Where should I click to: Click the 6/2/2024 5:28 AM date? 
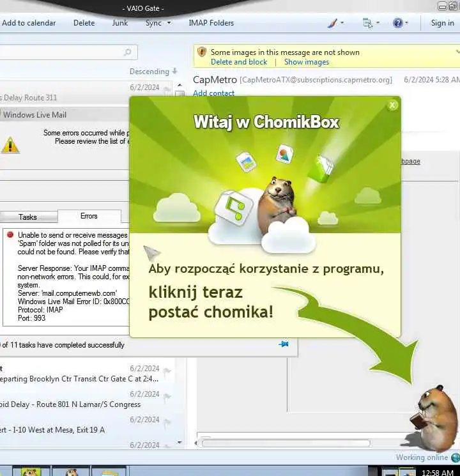[431, 79]
